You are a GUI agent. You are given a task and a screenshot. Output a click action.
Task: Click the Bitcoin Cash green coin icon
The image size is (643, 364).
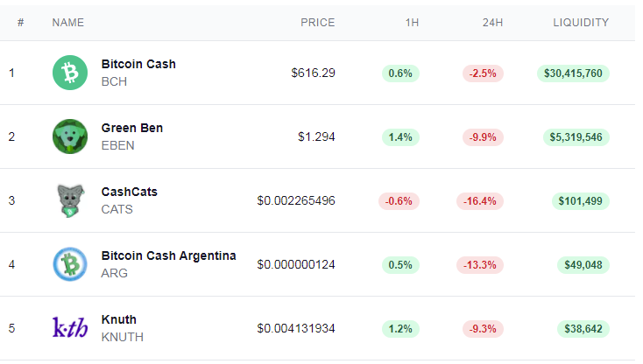[70, 73]
